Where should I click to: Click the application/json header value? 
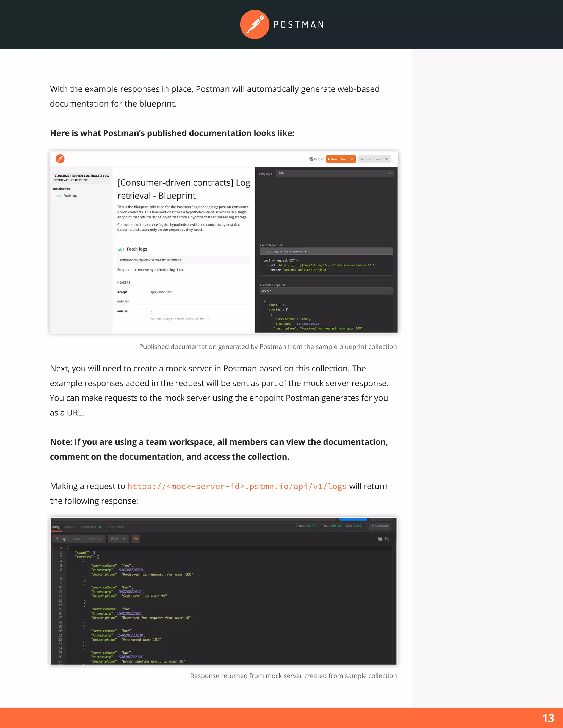(161, 292)
